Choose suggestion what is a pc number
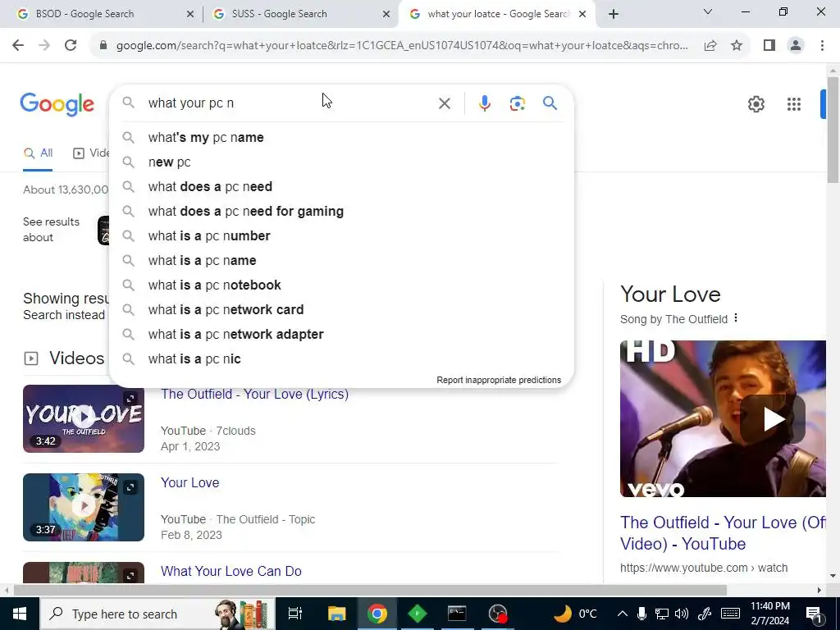 tap(342, 235)
